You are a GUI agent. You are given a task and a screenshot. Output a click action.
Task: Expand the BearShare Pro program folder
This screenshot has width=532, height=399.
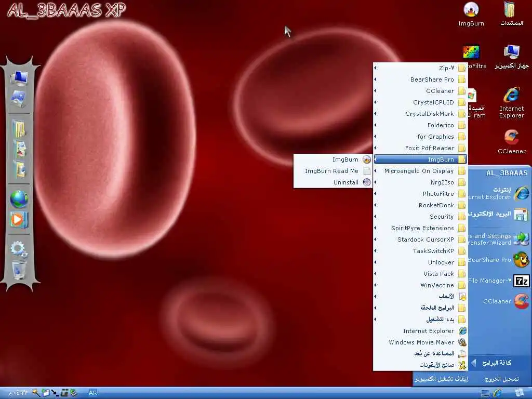click(420, 79)
